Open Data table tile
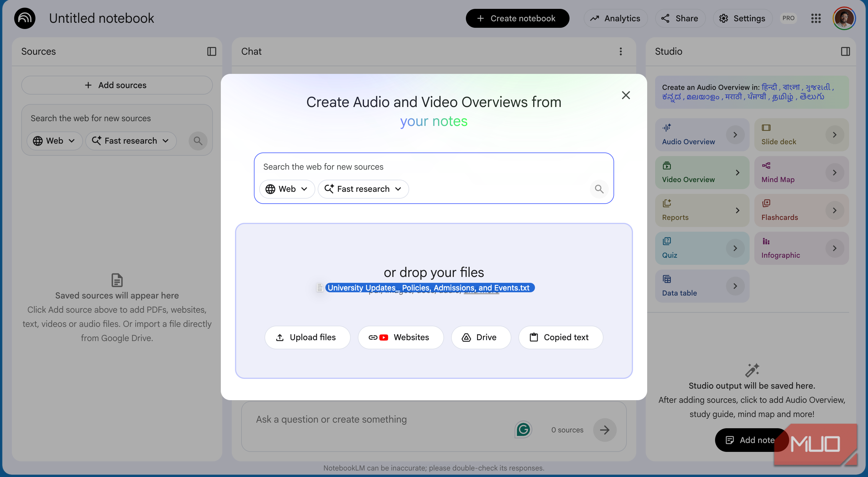The height and width of the screenshot is (477, 868). pyautogui.click(x=702, y=286)
